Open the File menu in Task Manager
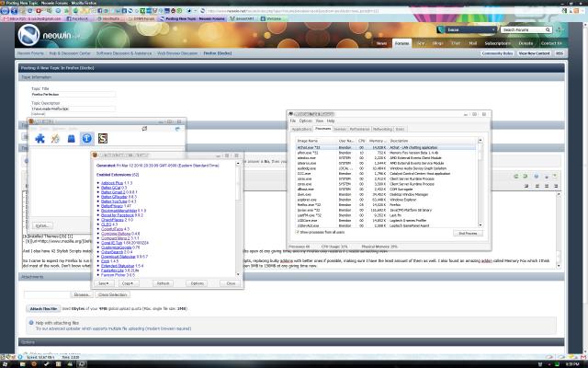The width and height of the screenshot is (588, 368). (x=293, y=121)
